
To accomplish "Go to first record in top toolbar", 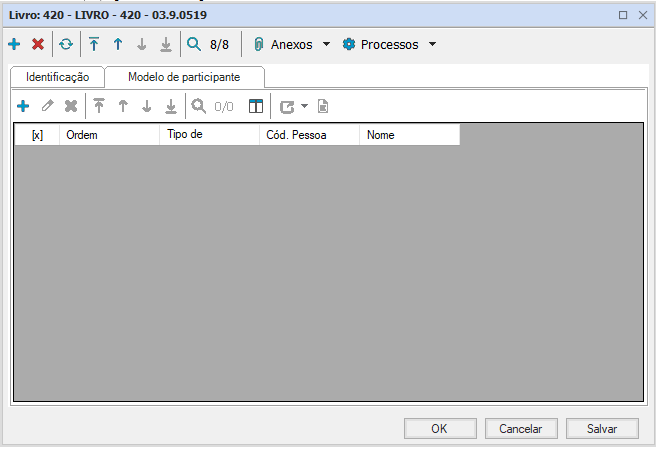I will [94, 45].
